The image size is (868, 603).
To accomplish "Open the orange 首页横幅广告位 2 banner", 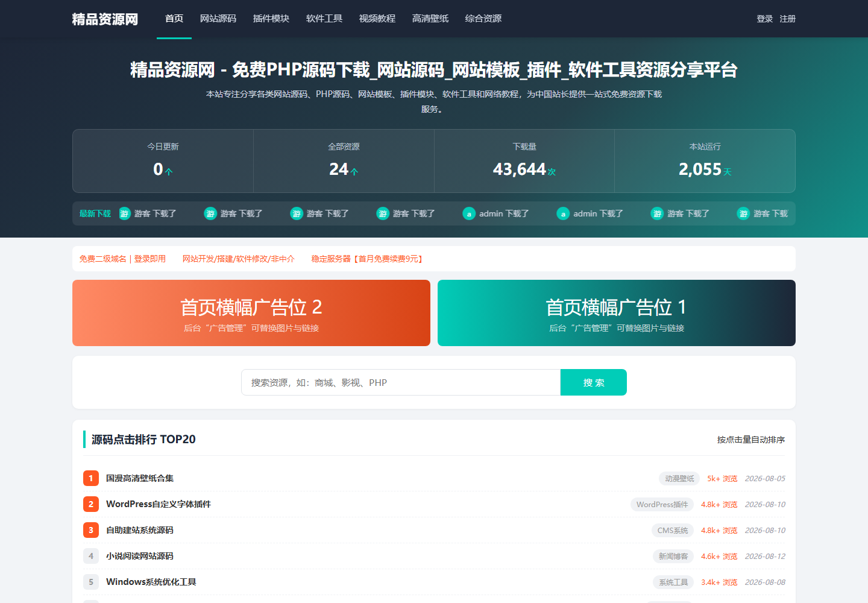I will [x=251, y=313].
